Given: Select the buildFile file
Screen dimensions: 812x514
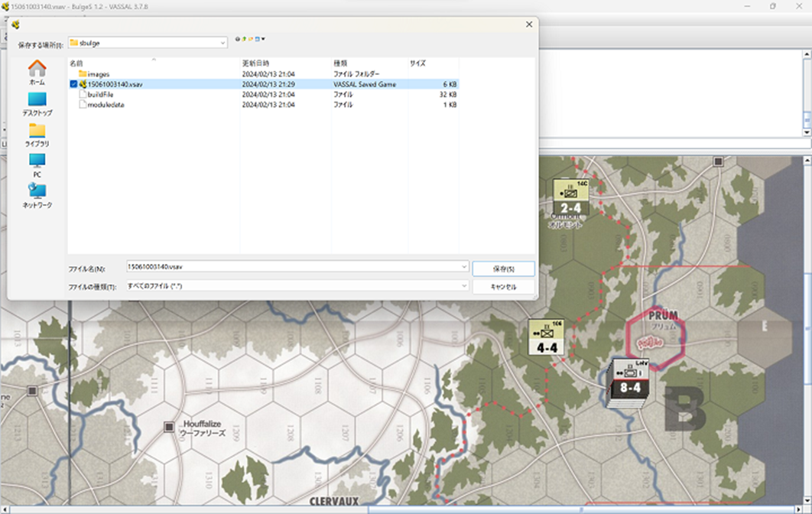Looking at the screenshot, I should [x=263, y=94].
